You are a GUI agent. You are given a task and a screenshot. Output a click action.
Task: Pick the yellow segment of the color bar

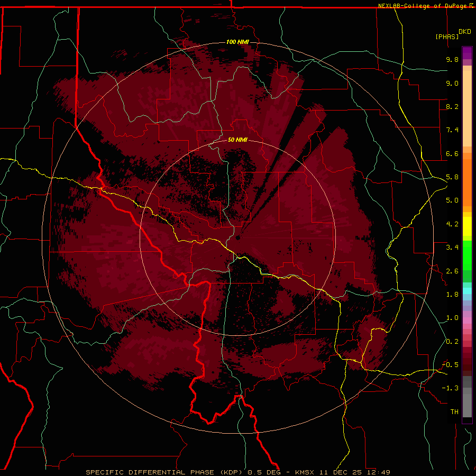coord(467,226)
